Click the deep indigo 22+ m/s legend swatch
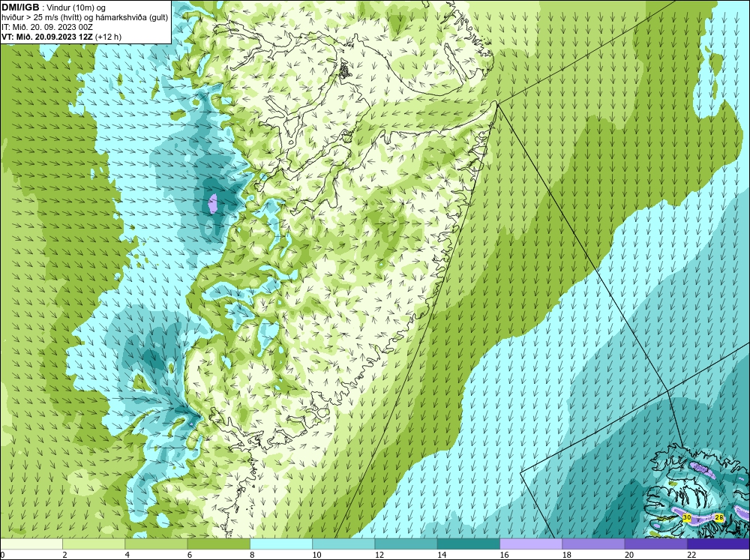The image size is (750, 560). 718,544
